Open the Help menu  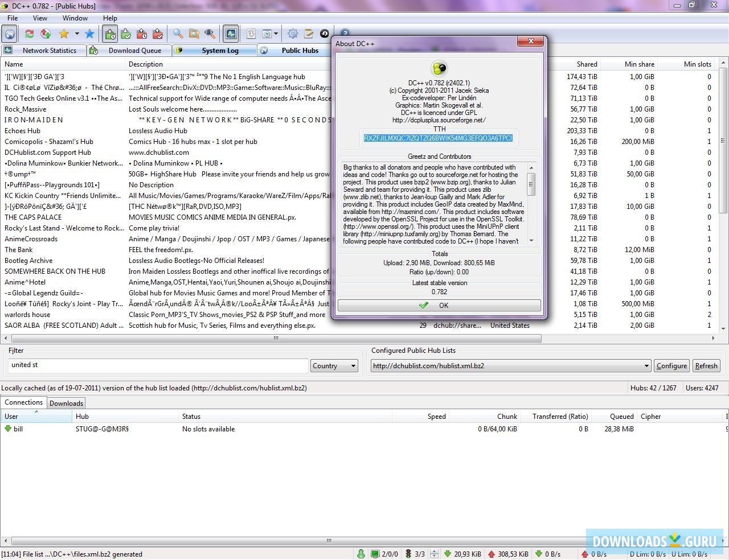point(110,18)
